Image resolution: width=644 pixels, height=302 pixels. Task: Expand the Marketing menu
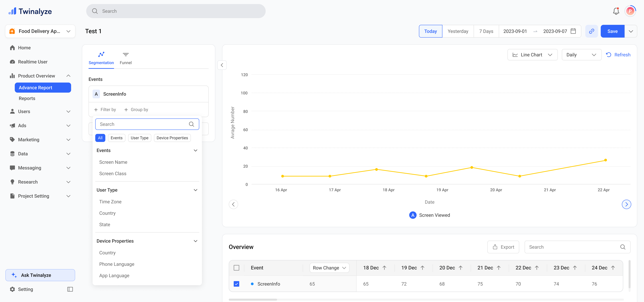point(68,140)
